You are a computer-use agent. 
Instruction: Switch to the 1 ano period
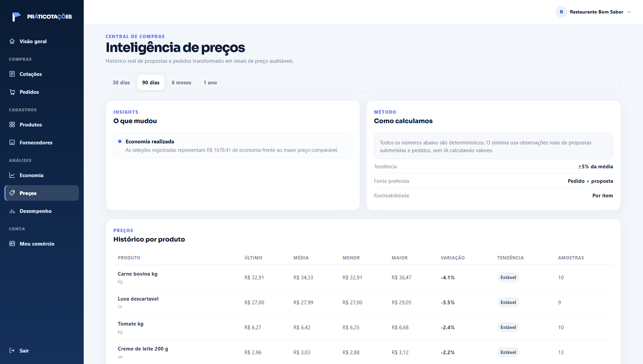point(210,82)
